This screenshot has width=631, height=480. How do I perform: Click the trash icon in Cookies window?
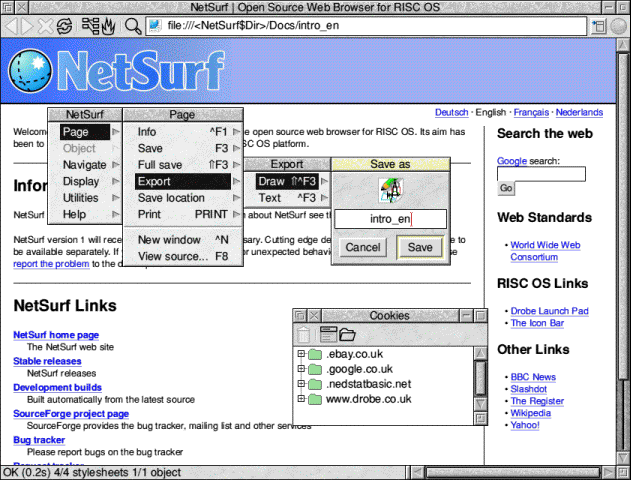pyautogui.click(x=303, y=335)
